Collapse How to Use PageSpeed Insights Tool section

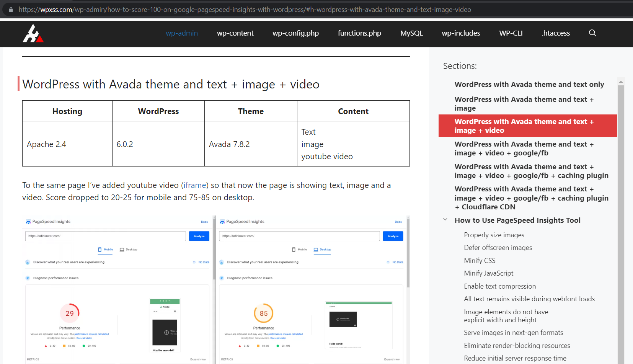445,220
